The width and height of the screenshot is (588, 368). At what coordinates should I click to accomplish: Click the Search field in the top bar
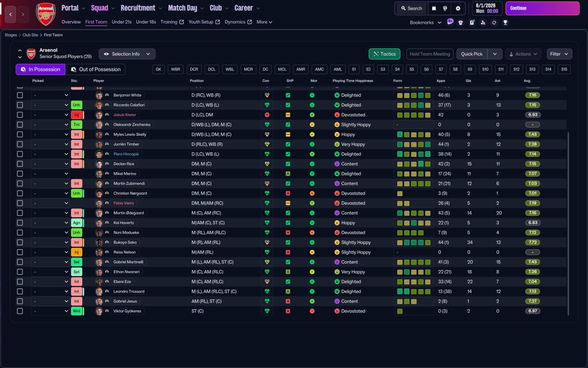tap(411, 8)
